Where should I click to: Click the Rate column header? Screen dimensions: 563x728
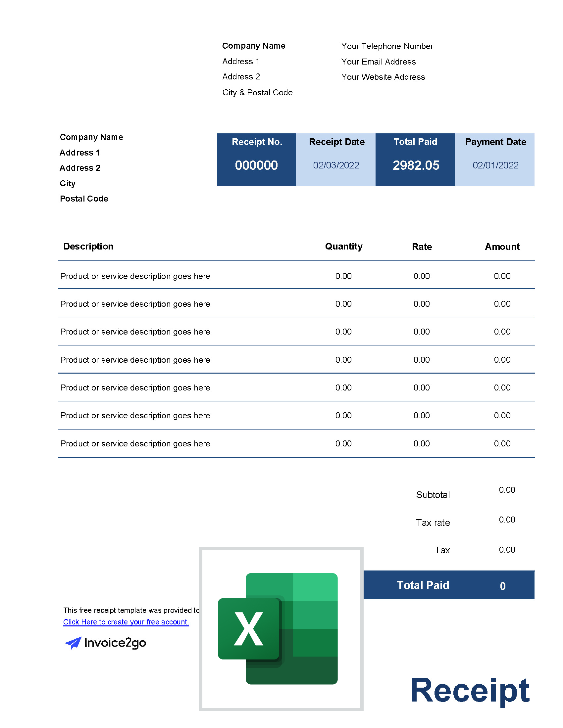point(422,247)
